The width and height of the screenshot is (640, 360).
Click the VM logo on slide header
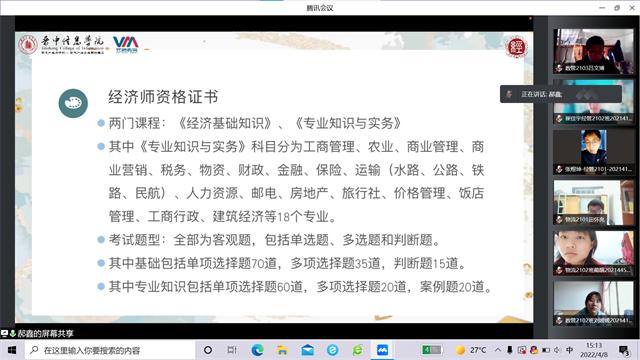tap(125, 44)
